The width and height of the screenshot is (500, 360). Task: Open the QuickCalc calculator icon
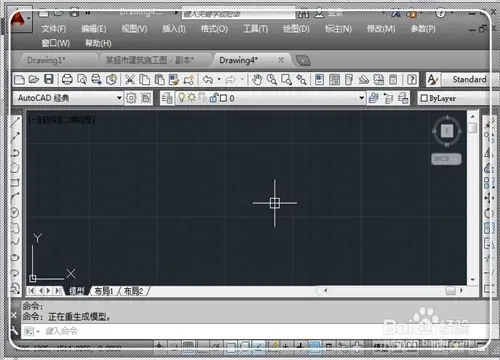pyautogui.click(x=393, y=80)
